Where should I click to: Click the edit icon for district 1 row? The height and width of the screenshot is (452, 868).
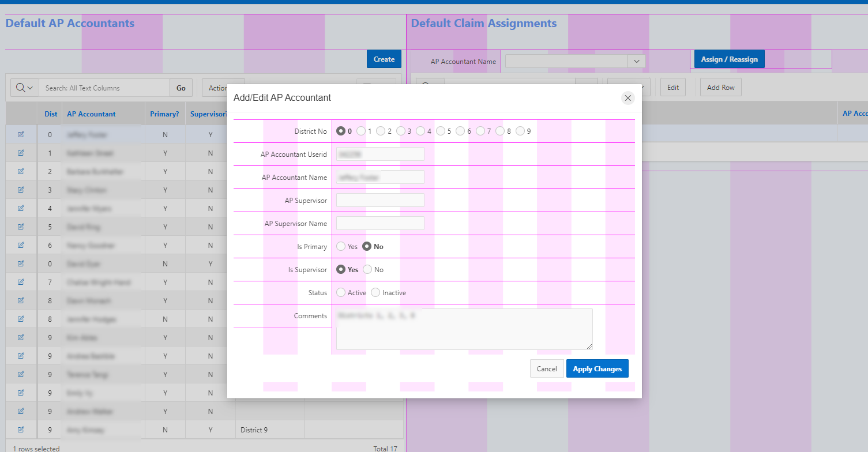coord(21,153)
